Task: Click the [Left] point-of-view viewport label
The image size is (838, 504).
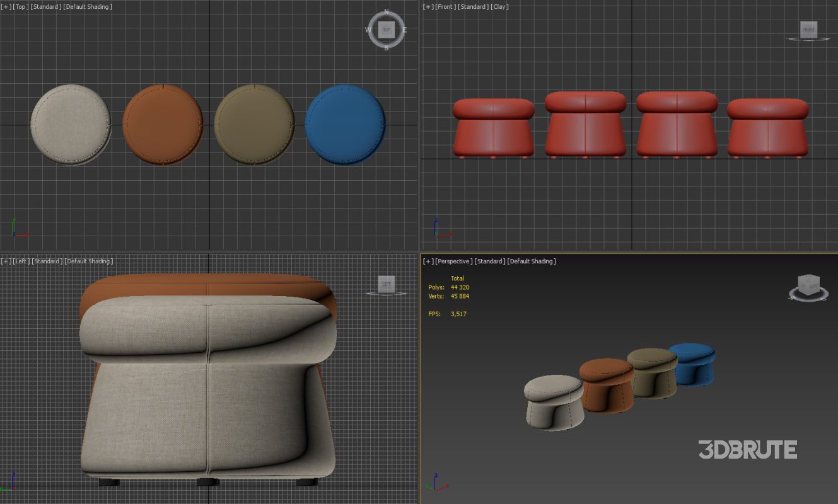Action: tap(20, 261)
